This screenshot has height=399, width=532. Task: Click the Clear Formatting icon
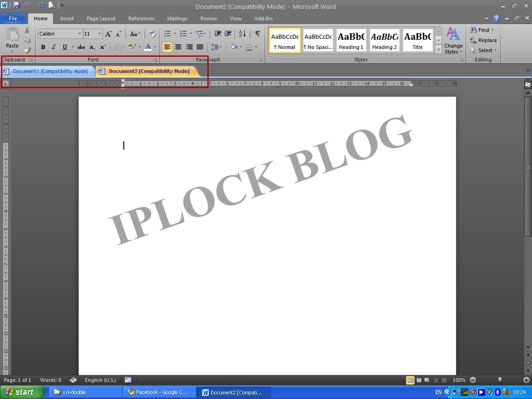click(x=152, y=34)
